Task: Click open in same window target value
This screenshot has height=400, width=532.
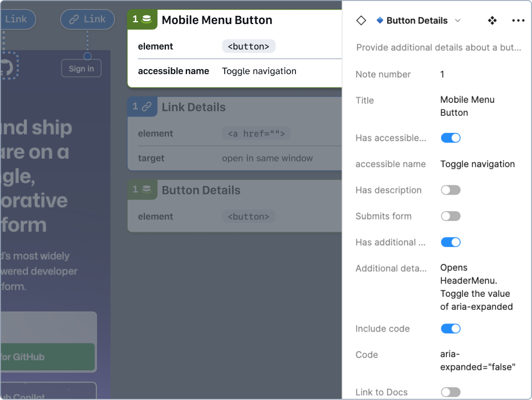Action: 267,158
